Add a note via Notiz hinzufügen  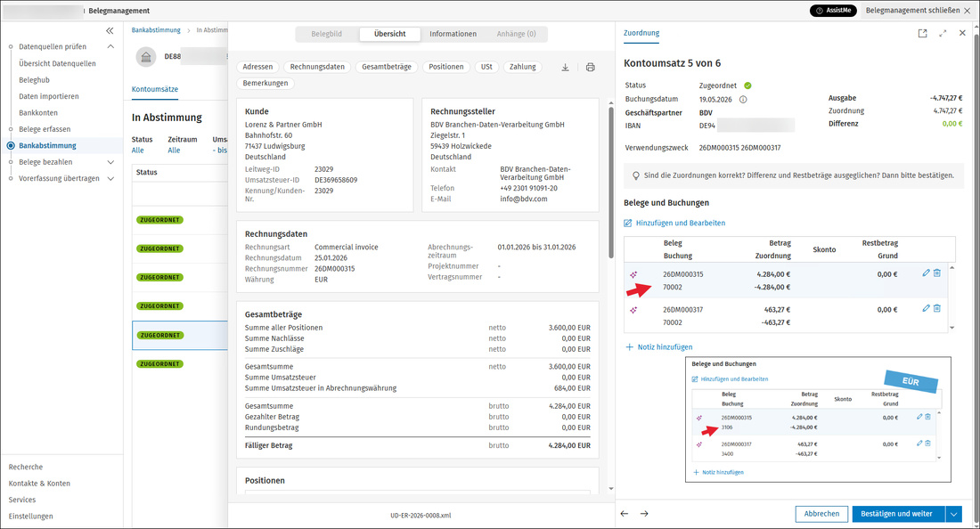click(x=658, y=347)
